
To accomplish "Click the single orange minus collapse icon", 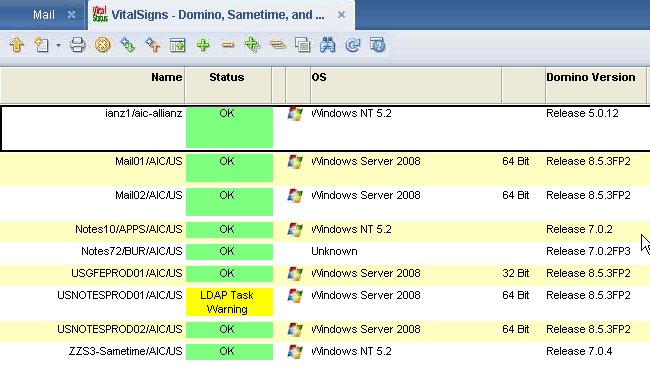I will (x=228, y=44).
